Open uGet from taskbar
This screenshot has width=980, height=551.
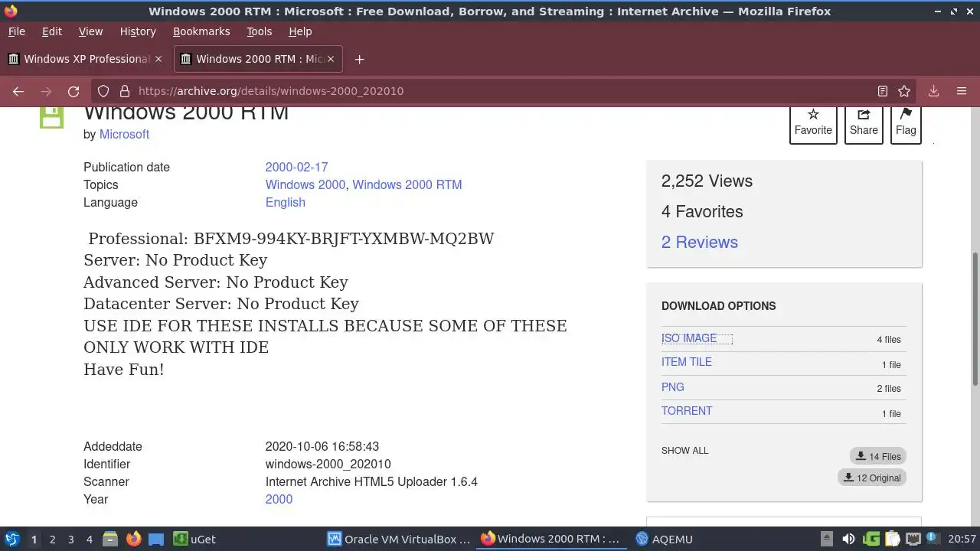click(x=194, y=540)
